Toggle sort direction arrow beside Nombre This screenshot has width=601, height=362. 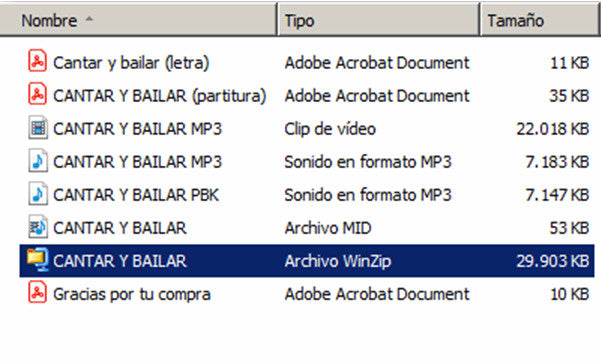coord(89,18)
